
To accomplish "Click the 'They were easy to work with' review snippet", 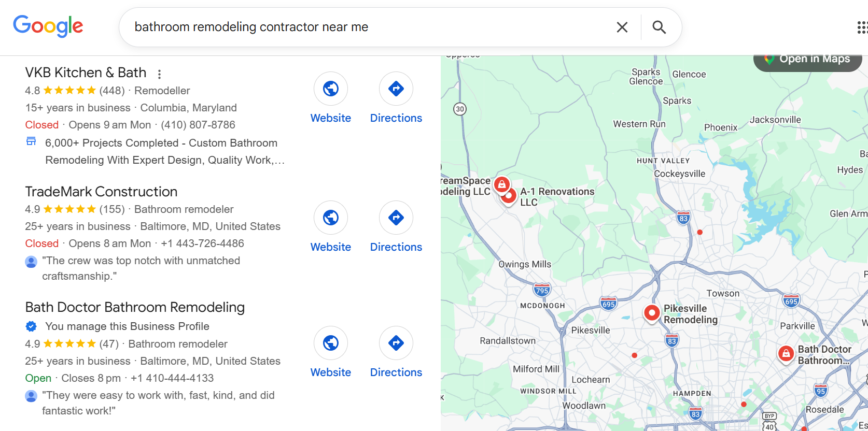I will click(x=158, y=403).
